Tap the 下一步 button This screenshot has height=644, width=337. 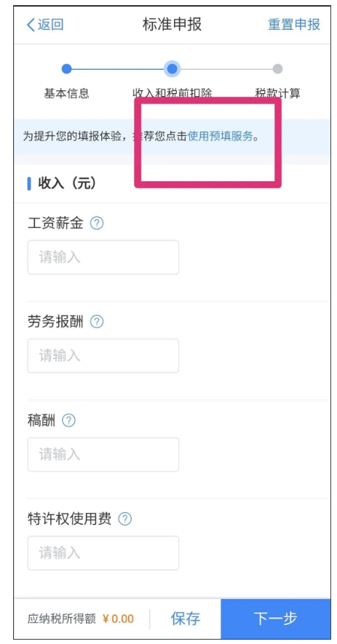click(275, 619)
